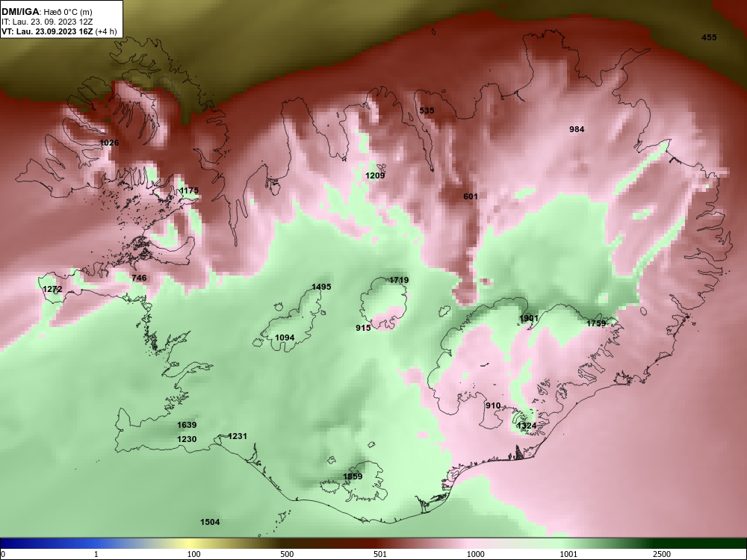This screenshot has width=747, height=560.
Task: Click the legend label 500
Action: [287, 554]
